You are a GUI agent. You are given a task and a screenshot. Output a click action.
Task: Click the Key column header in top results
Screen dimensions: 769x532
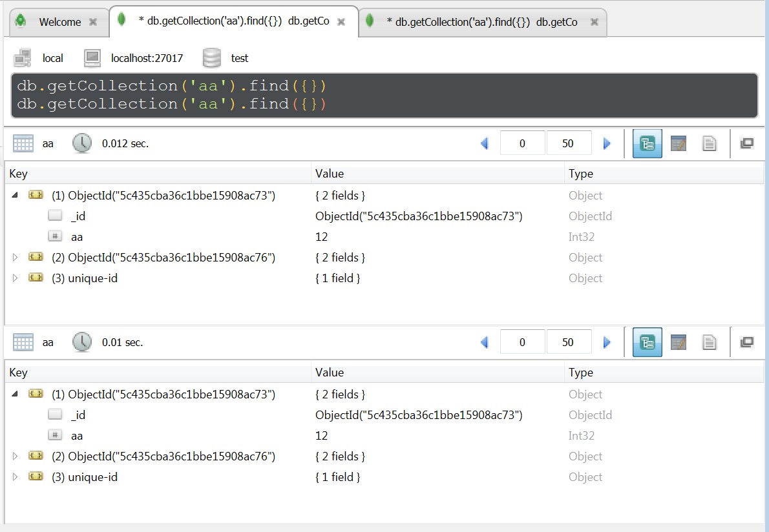pos(158,174)
